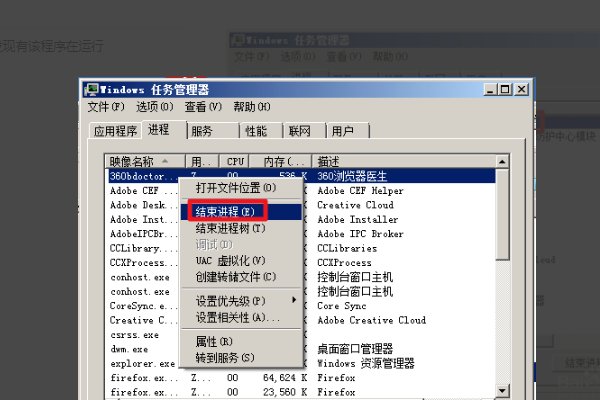Select the Creative C.. process name

pyautogui.click(x=143, y=320)
